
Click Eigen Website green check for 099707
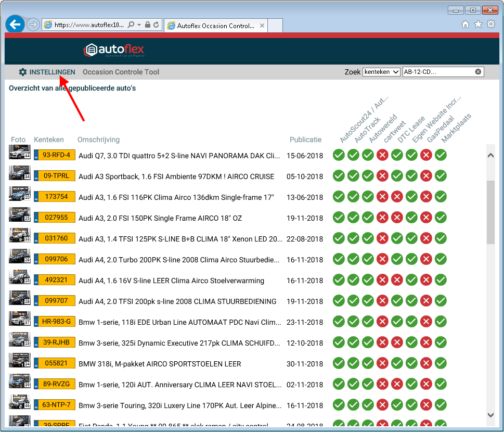pos(411,301)
